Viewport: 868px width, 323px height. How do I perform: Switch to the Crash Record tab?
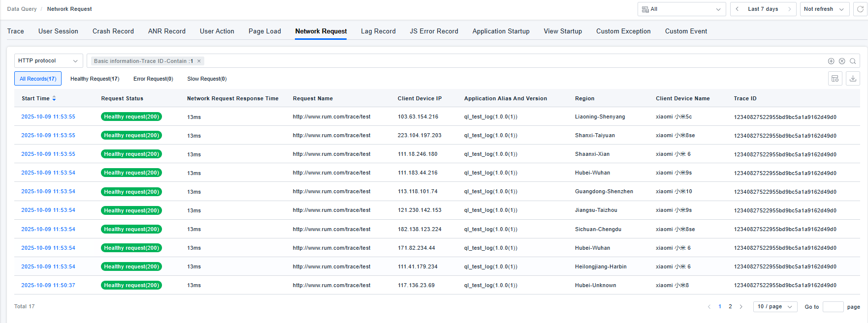(113, 31)
